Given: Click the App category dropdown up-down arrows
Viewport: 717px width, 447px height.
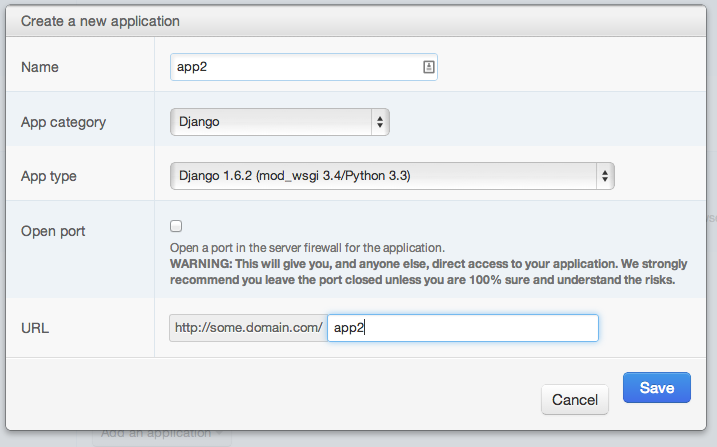Looking at the screenshot, I should coord(380,122).
